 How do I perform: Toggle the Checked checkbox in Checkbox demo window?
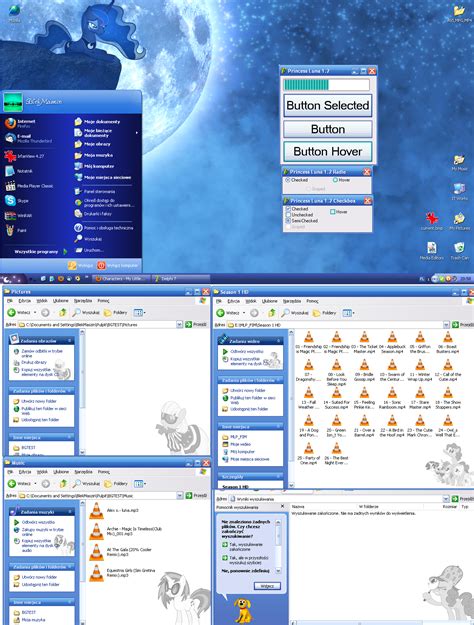click(x=288, y=208)
